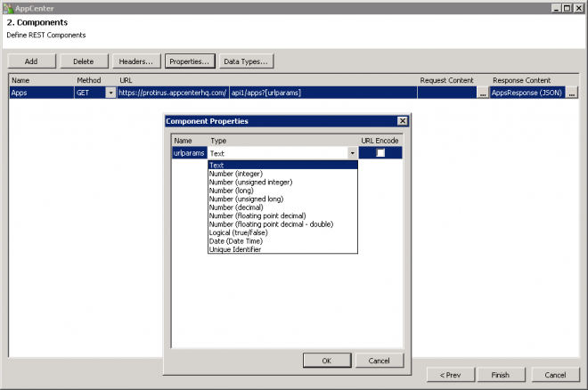The width and height of the screenshot is (588, 390).
Task: Toggle the URL Encode checkbox
Action: click(380, 152)
